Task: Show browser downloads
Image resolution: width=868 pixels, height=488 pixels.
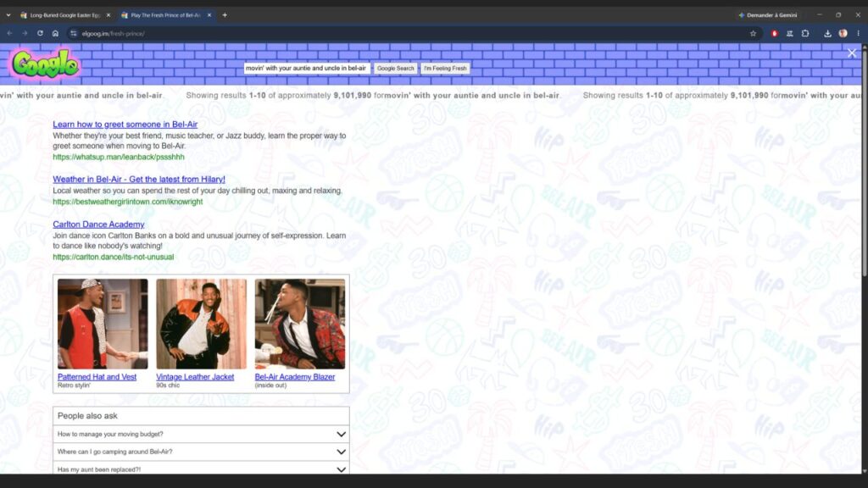Action: coord(827,33)
